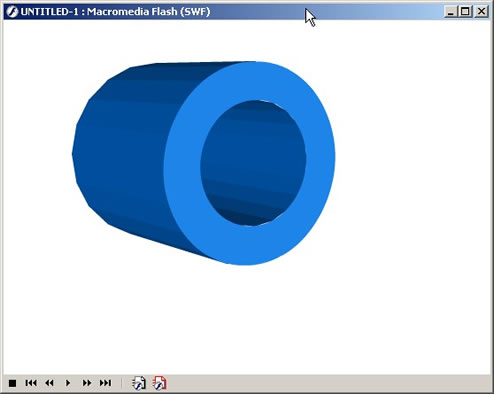Close the UNTITLED-1 preview window
Image resolution: width=494 pixels, height=394 pixels.
point(481,12)
